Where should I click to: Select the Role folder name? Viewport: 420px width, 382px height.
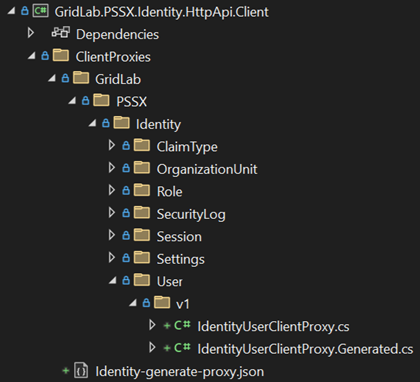point(170,192)
